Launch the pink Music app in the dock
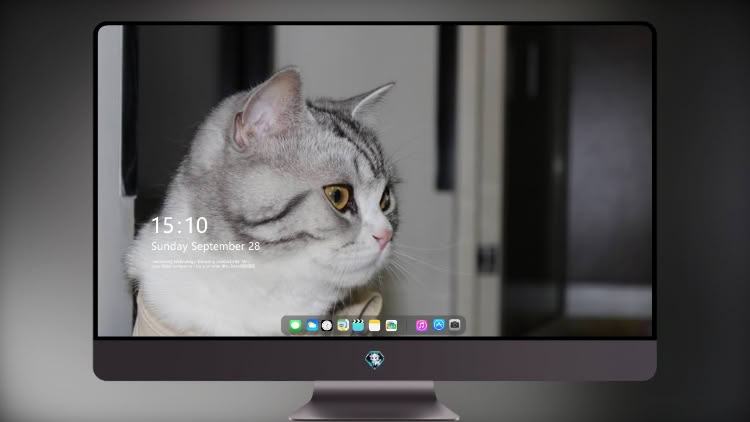Screen dimensions: 750x422 pos(421,326)
